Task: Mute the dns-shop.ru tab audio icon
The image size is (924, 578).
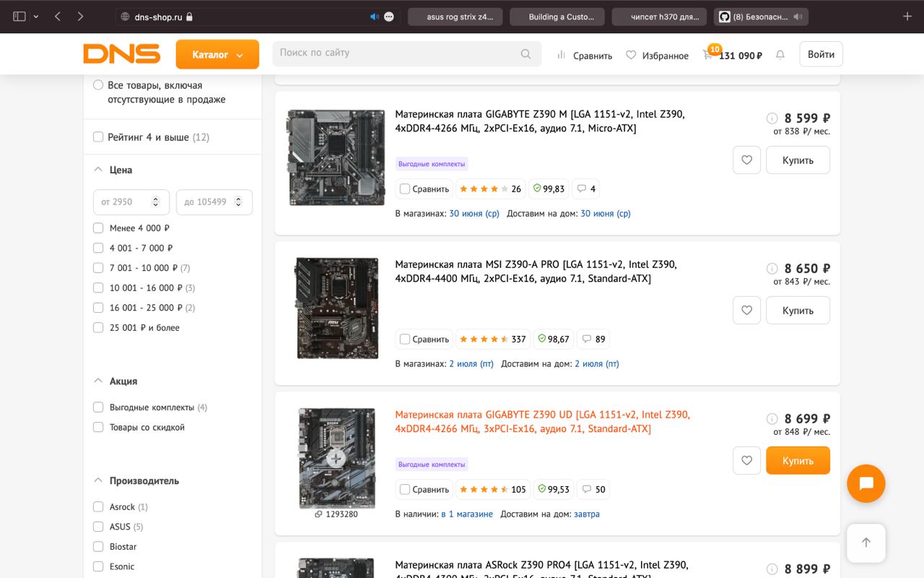Action: [374, 16]
